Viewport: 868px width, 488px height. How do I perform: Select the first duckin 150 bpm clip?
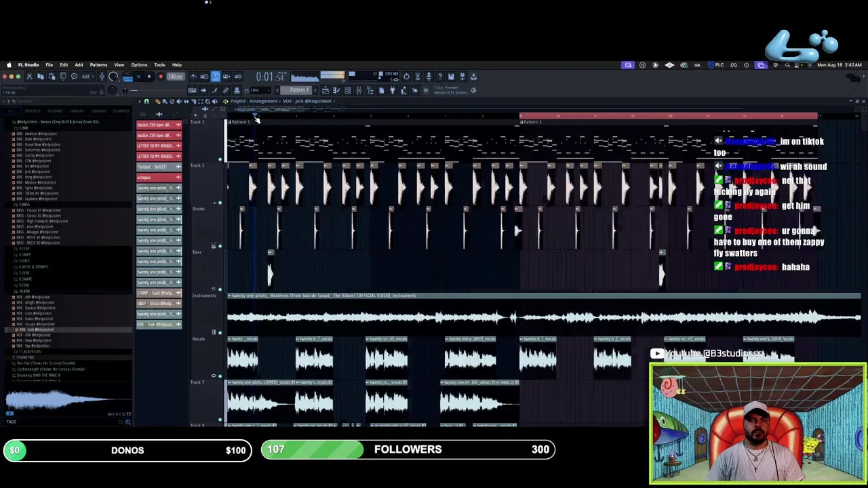pyautogui.click(x=159, y=125)
